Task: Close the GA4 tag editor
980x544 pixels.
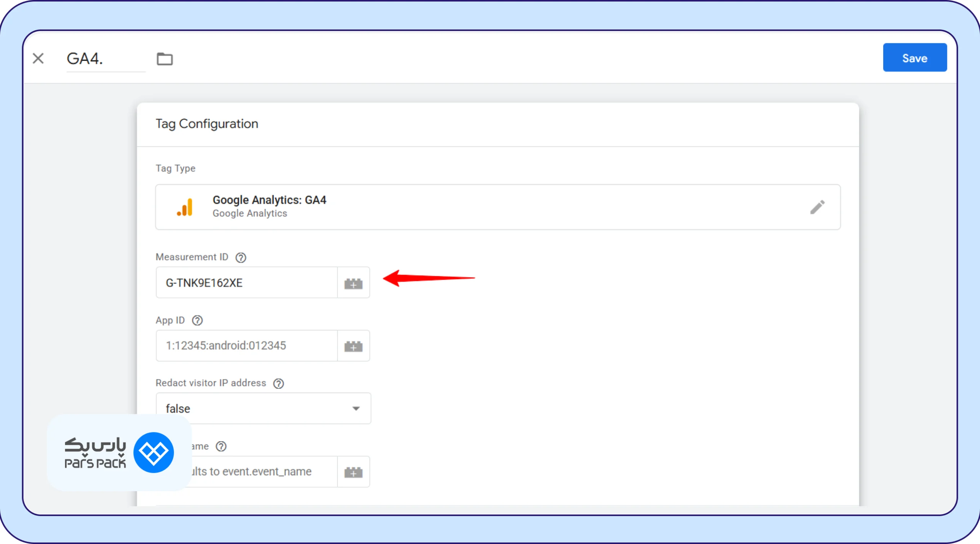Action: (38, 59)
